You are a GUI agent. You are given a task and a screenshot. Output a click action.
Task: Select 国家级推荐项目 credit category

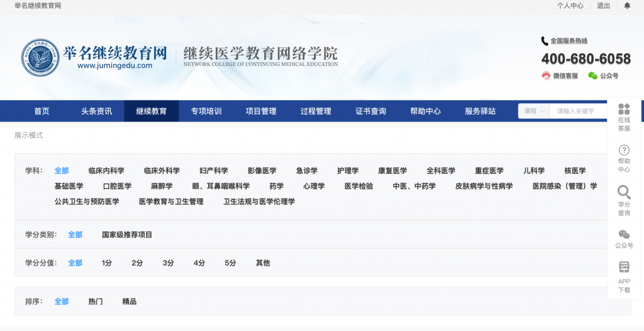(x=127, y=235)
